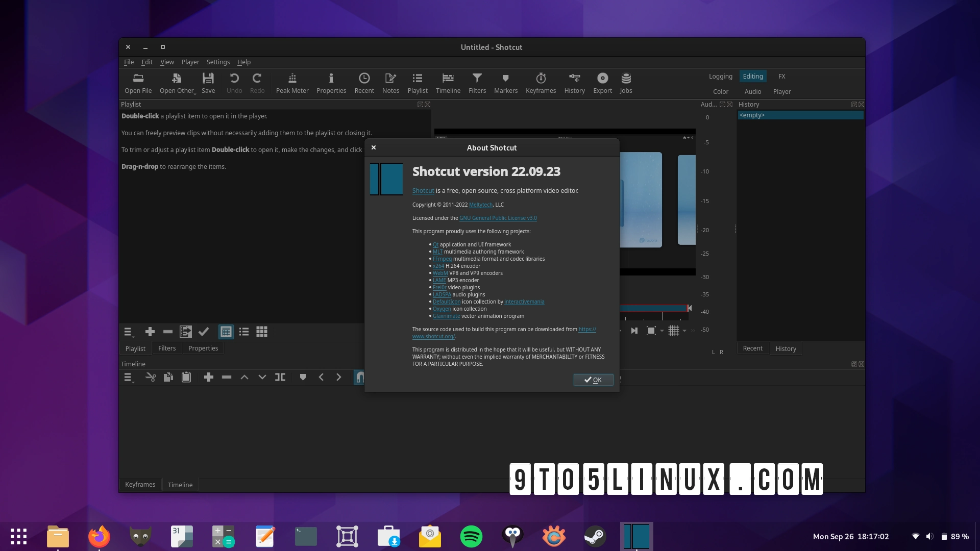Show the Markers panel
Screen dimensions: 980x551
505,83
